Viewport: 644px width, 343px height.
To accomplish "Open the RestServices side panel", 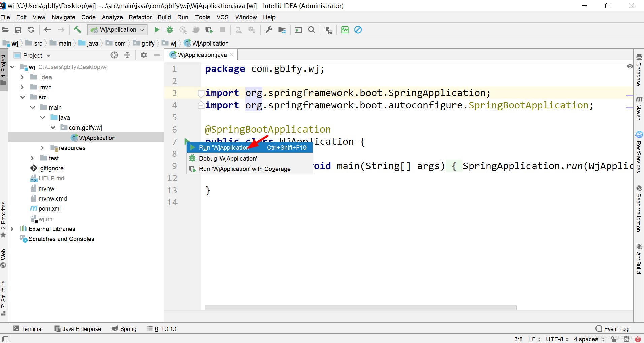I will click(639, 152).
